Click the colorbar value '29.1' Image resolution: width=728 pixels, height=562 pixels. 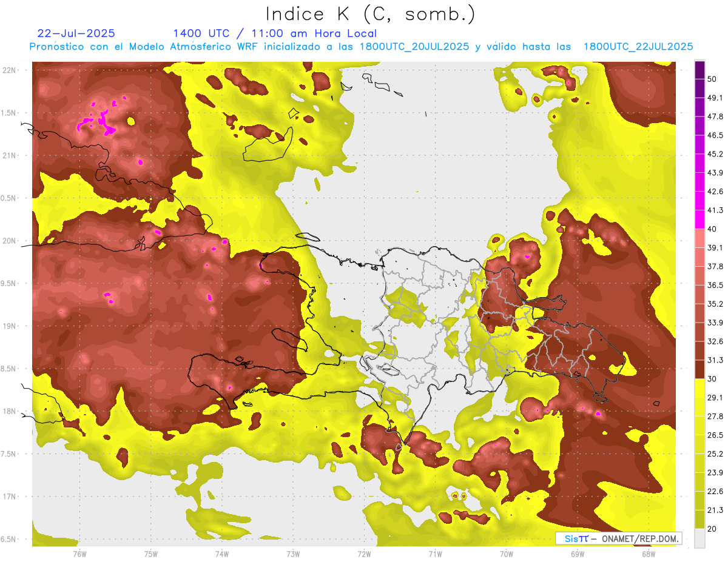pyautogui.click(x=715, y=398)
